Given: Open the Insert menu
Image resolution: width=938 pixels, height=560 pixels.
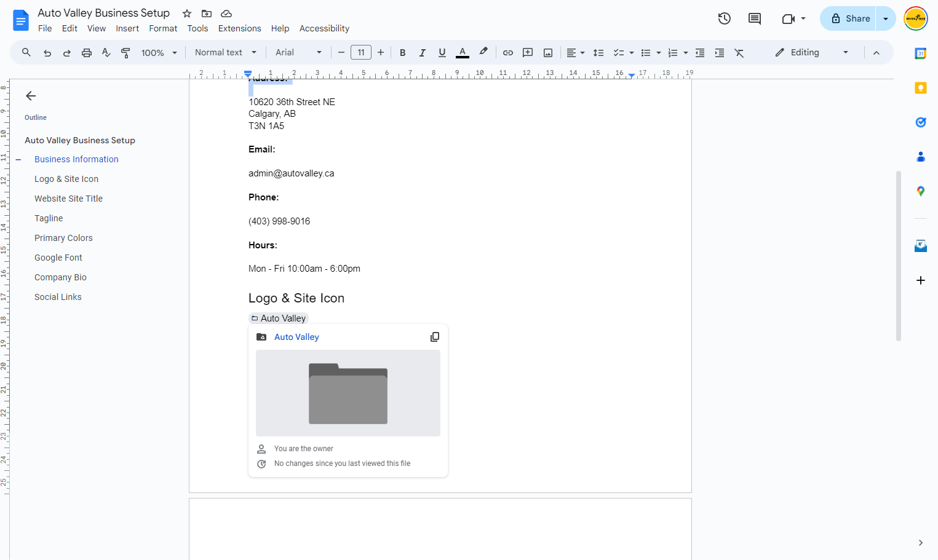Looking at the screenshot, I should (x=127, y=28).
